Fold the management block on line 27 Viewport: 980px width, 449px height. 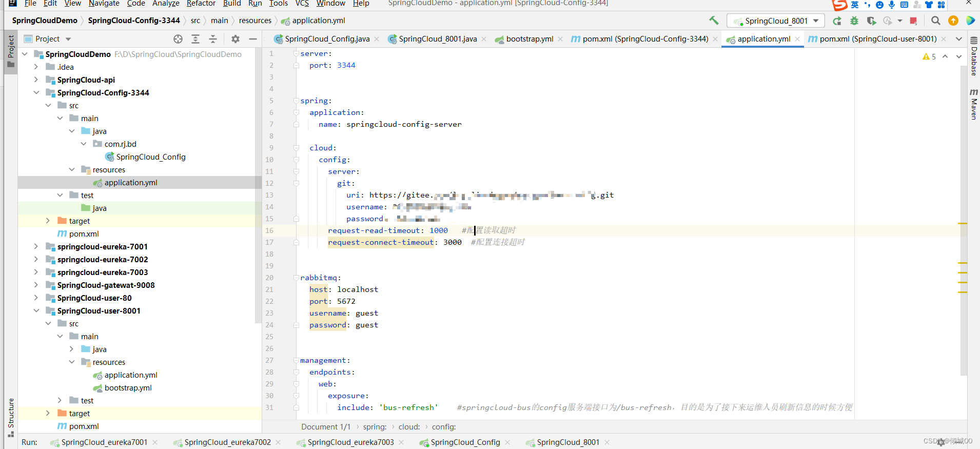296,360
